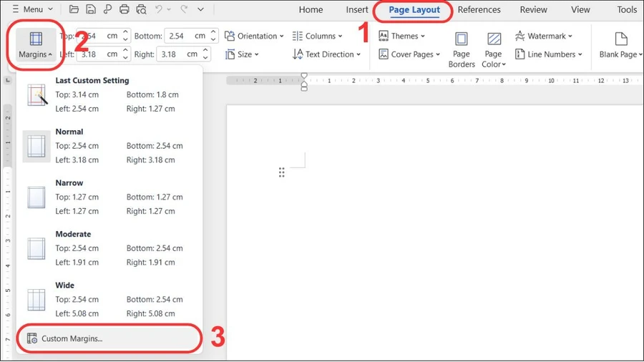Click the paragraph drag handle dots icon
Viewport: 644px width, 362px height.
pyautogui.click(x=281, y=172)
